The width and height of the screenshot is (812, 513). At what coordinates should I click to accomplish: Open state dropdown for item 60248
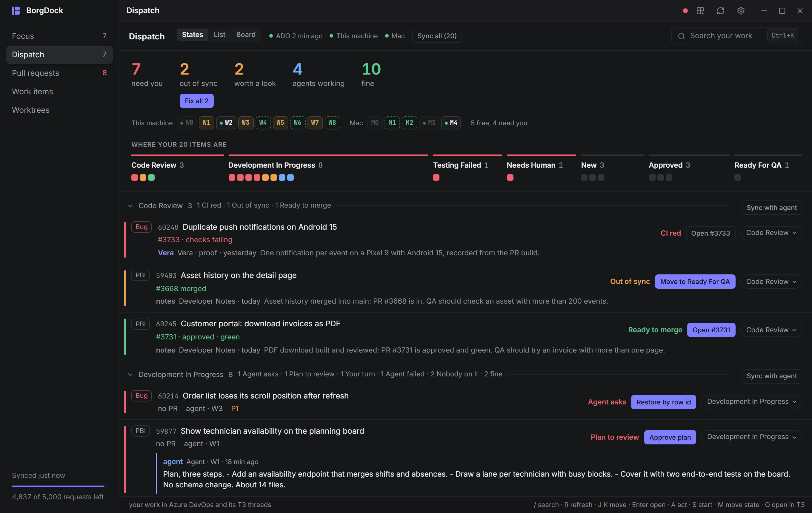point(771,233)
